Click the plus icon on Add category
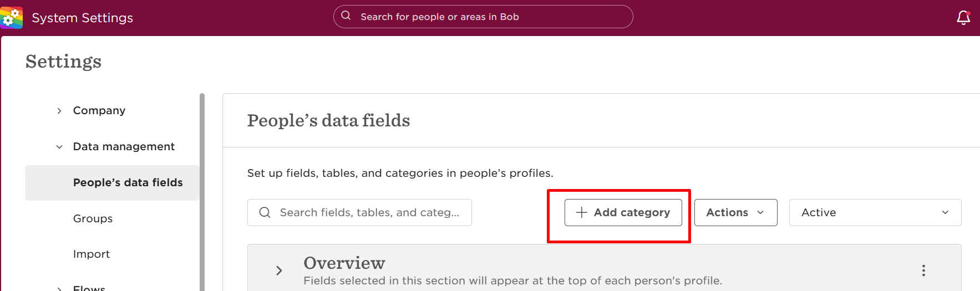 (582, 212)
